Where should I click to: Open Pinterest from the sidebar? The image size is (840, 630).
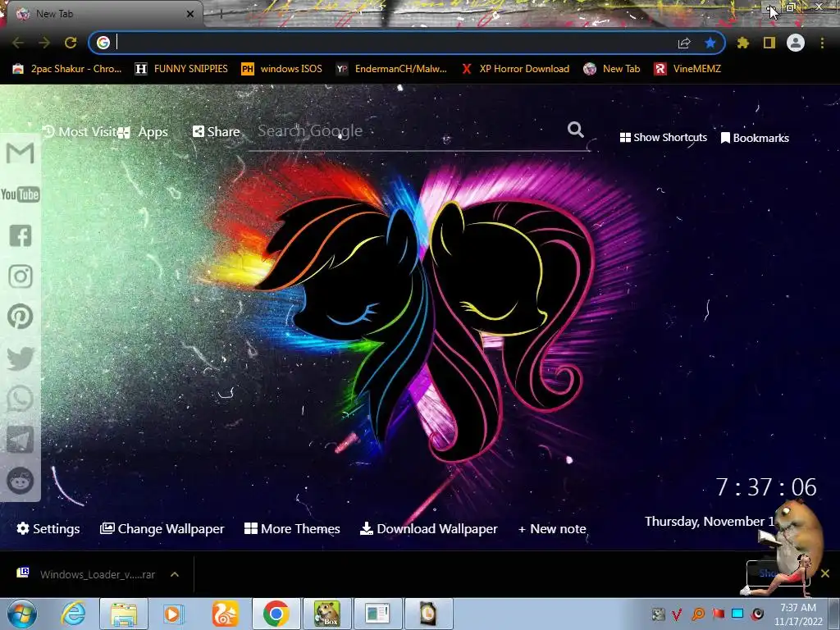pos(21,317)
